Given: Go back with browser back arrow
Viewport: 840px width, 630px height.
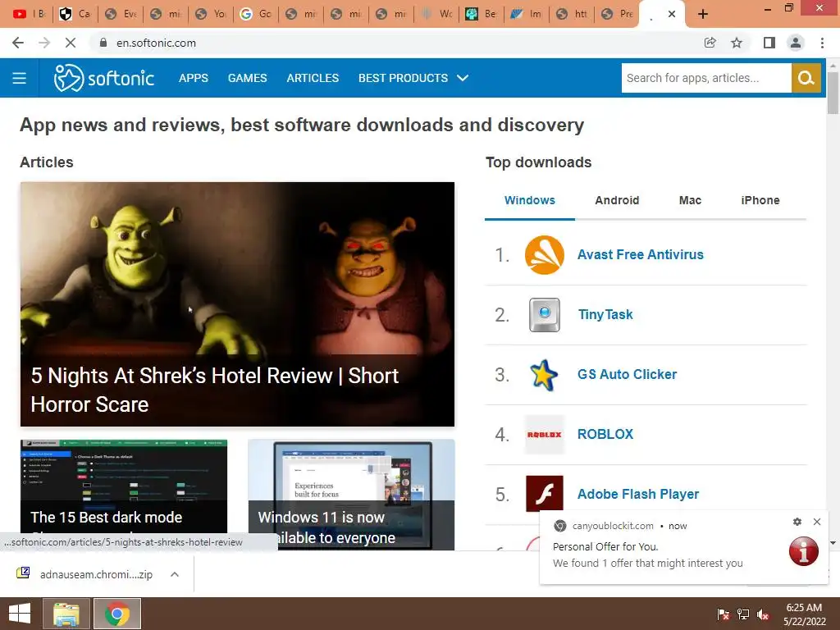Looking at the screenshot, I should (18, 43).
